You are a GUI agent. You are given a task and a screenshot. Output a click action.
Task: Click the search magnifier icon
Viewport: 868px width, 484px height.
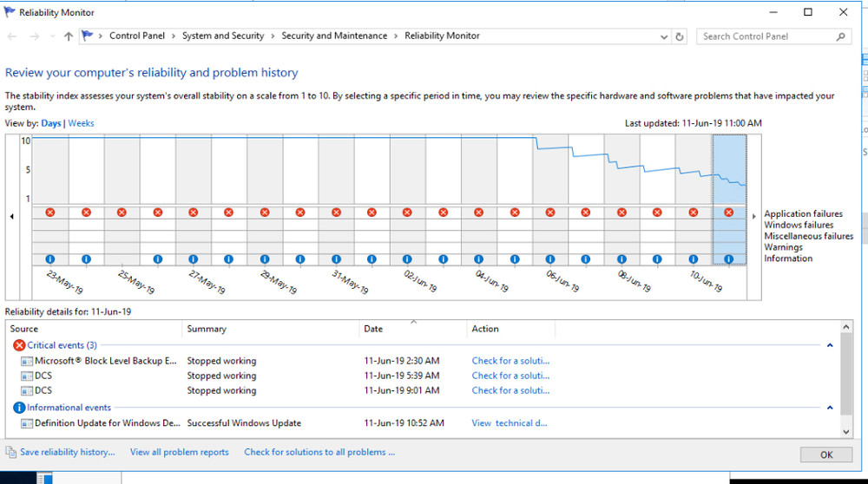840,36
